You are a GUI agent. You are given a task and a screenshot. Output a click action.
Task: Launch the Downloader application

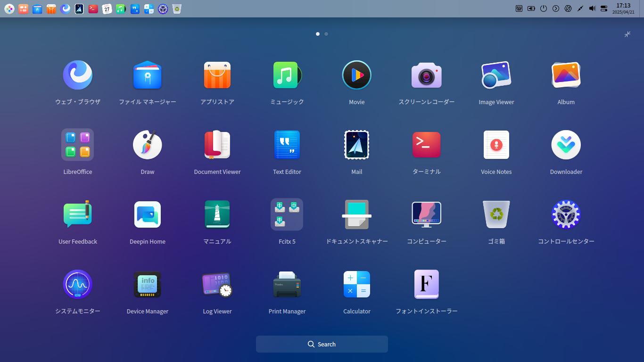tap(566, 145)
